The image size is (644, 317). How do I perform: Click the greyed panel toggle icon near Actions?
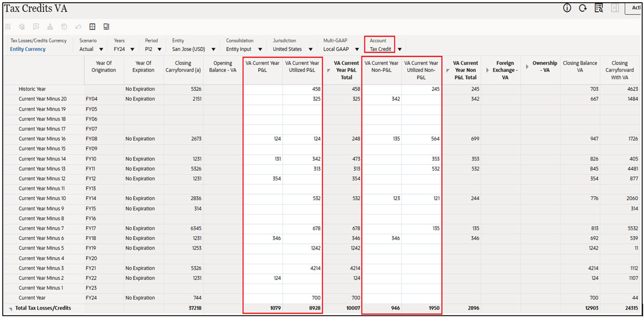click(615, 8)
